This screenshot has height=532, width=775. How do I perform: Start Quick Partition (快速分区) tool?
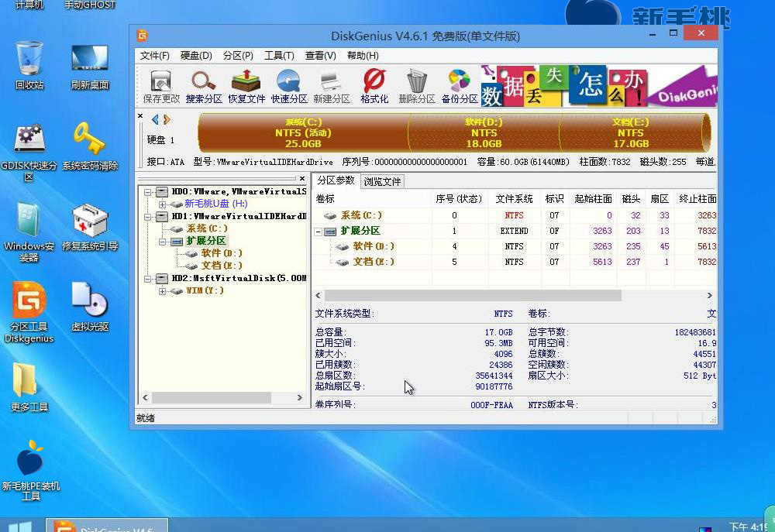tap(289, 87)
